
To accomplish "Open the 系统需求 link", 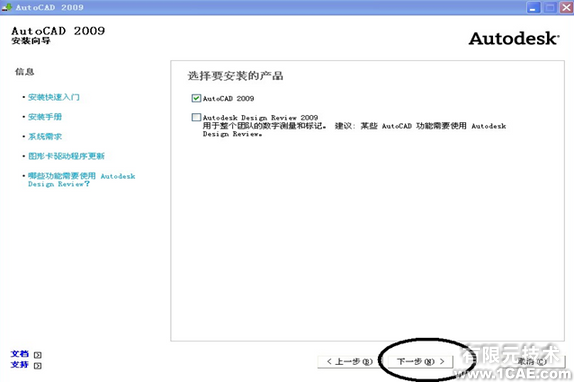I will pyautogui.click(x=45, y=136).
